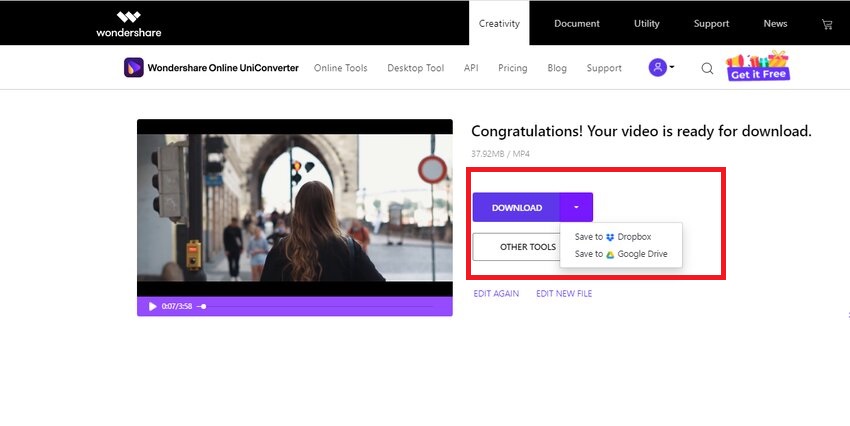Click the 37.92MB / MP4 file info
Screen dimensions: 850x426
500,154
